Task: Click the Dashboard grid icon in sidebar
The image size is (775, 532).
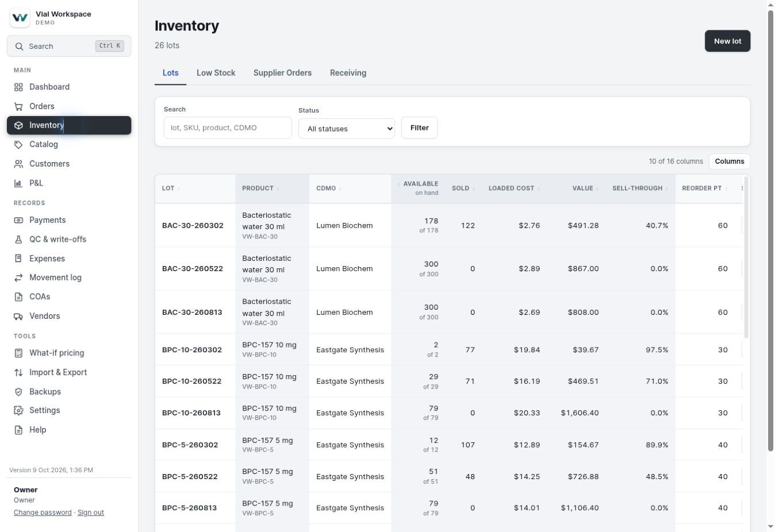Action: [x=18, y=87]
